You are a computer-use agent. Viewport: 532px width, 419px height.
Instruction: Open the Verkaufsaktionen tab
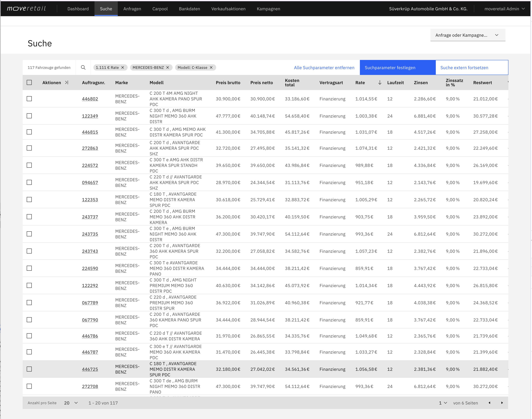pos(228,9)
